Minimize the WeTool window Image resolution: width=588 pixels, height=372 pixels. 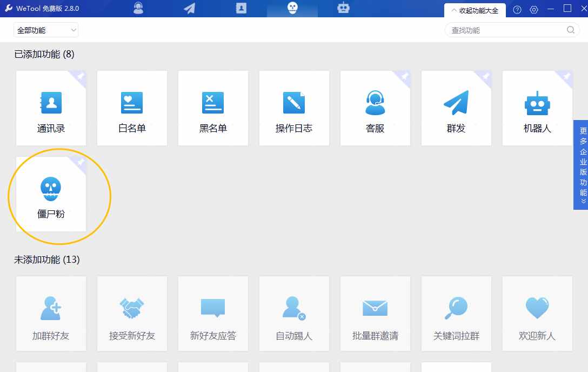click(x=551, y=9)
